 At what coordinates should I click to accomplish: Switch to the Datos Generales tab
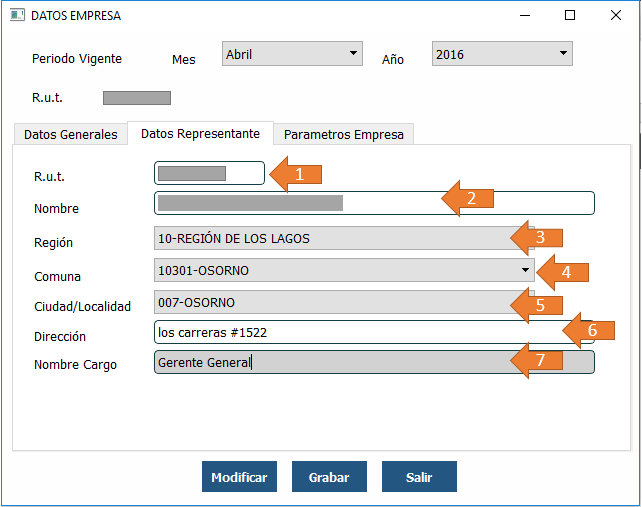[x=70, y=134]
